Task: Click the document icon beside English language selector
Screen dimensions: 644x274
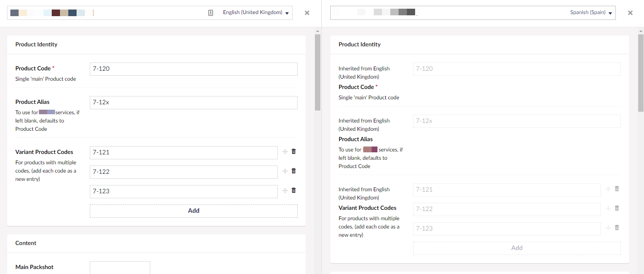Action: [211, 12]
